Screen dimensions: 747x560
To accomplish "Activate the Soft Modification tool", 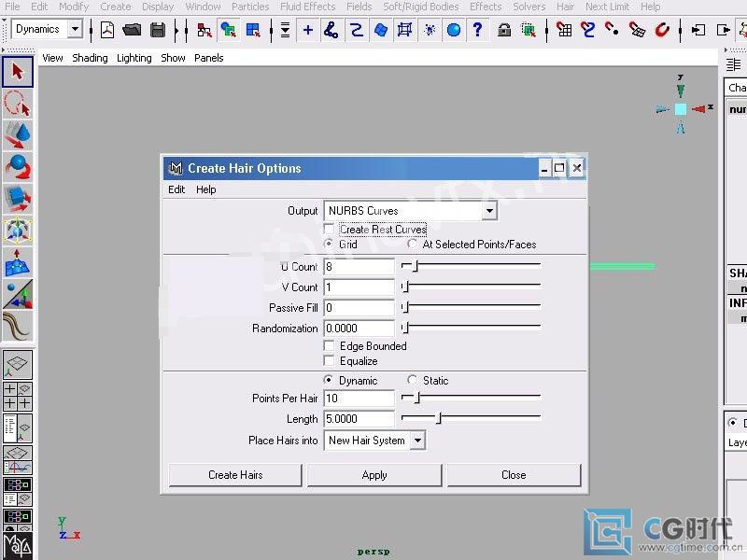I will click(x=18, y=262).
